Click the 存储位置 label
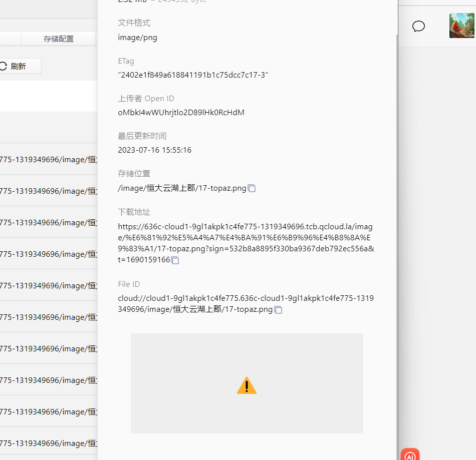This screenshot has width=476, height=460. (x=134, y=174)
